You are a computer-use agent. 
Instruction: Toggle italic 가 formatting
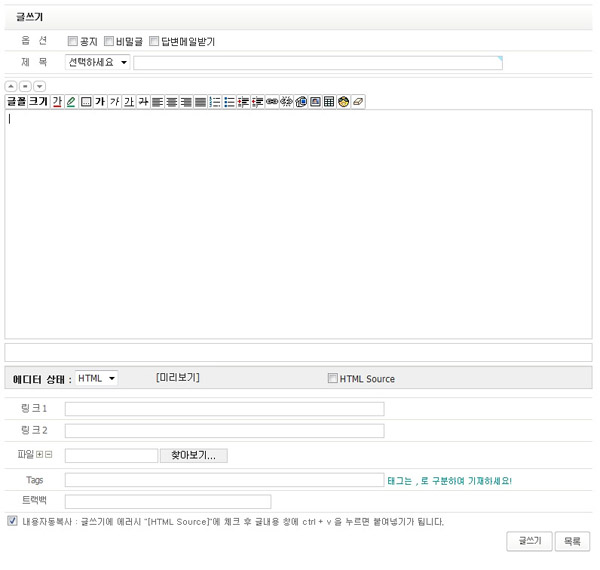pos(114,102)
